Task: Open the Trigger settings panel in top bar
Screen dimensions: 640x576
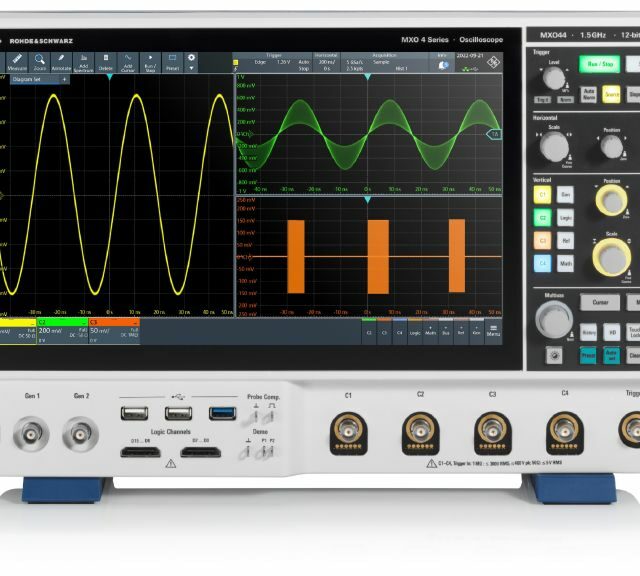Action: [x=272, y=62]
